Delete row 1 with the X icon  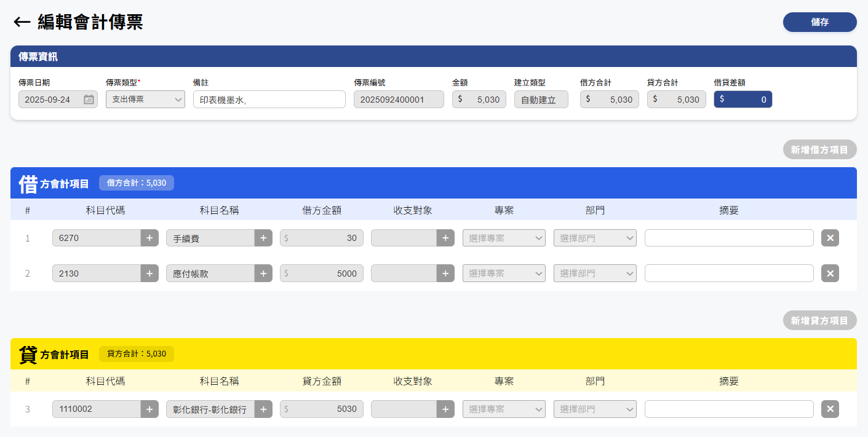[830, 238]
